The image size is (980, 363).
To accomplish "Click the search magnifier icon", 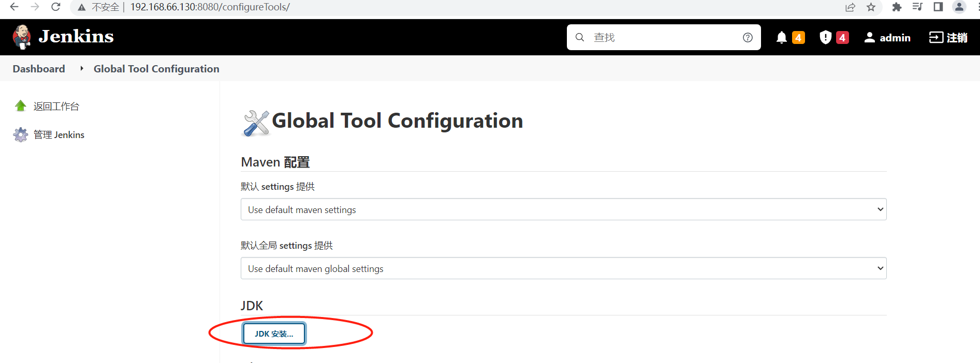I will (580, 37).
